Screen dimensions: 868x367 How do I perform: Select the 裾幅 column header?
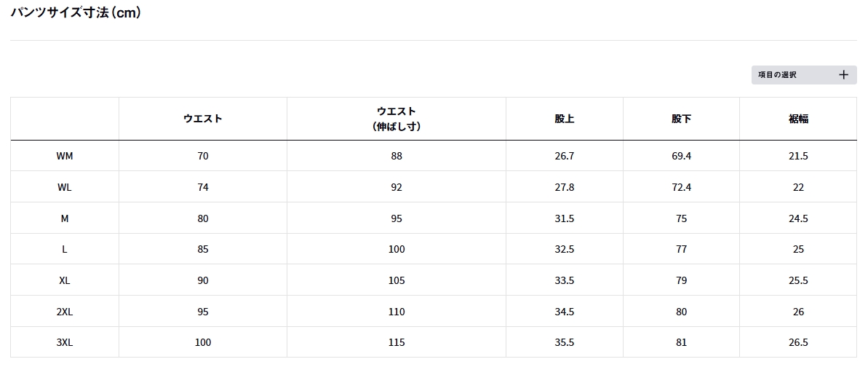(798, 119)
